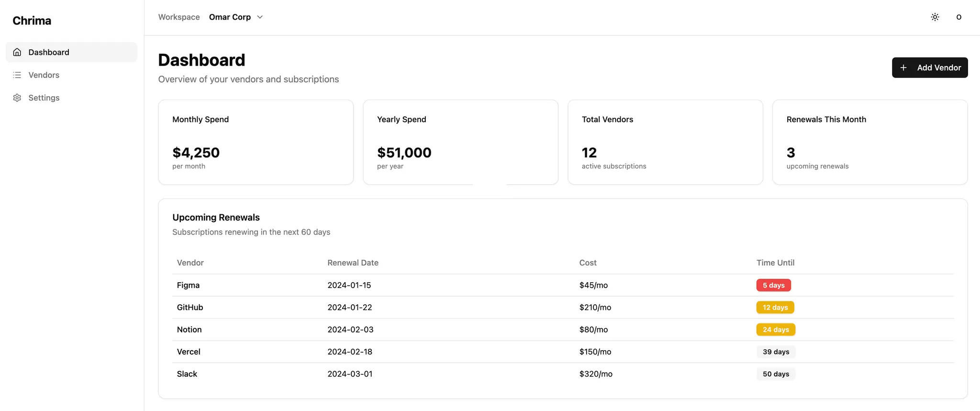Open Settings from the sidebar
The height and width of the screenshot is (411, 980).
click(71, 98)
